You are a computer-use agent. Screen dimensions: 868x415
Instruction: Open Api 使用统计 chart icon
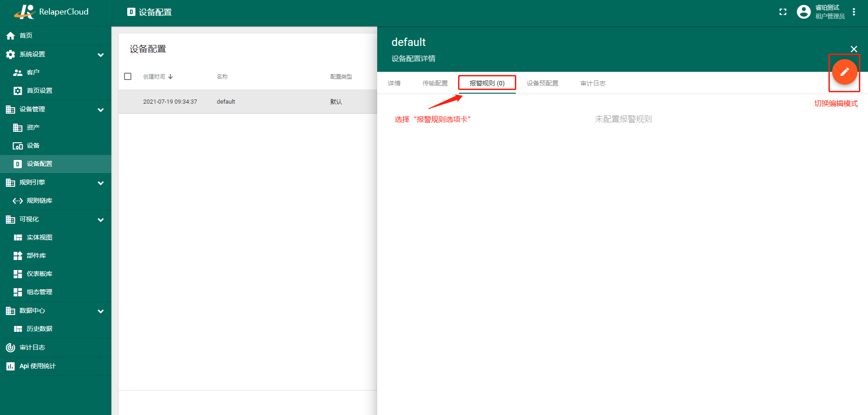10,366
